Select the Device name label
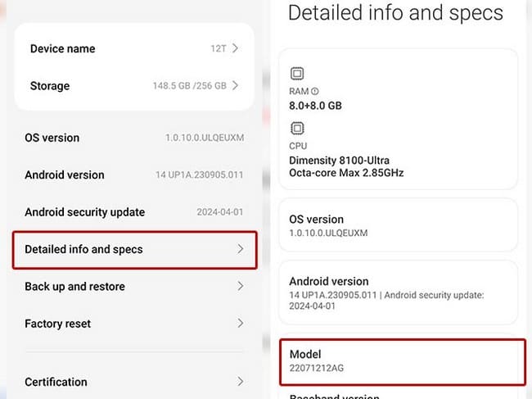This screenshot has height=399, width=532. 62,48
